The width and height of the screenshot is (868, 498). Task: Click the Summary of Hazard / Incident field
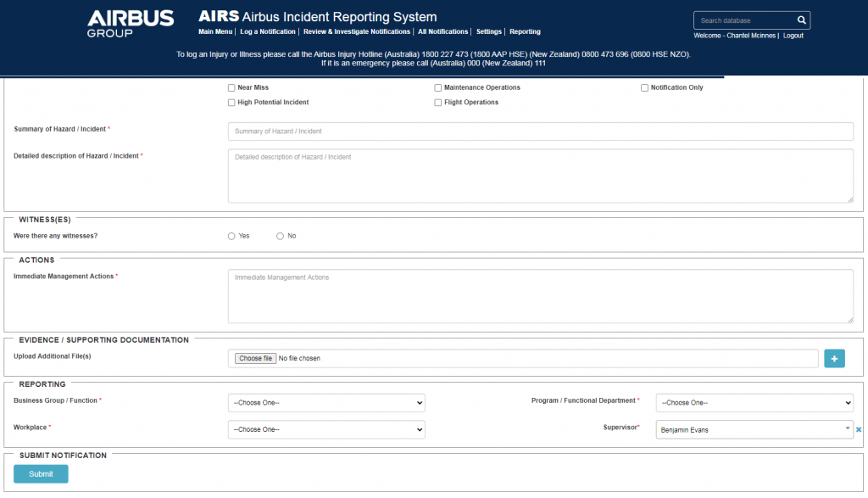point(540,131)
